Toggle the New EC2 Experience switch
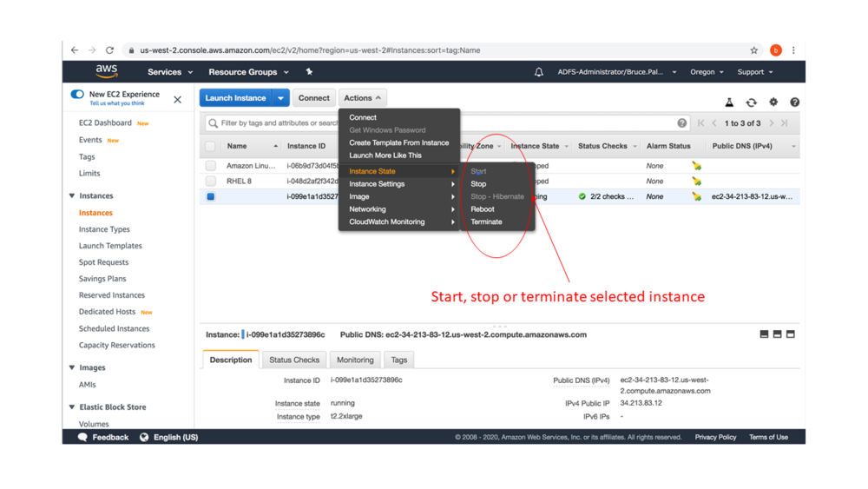This screenshot has width=868, height=489. click(77, 94)
